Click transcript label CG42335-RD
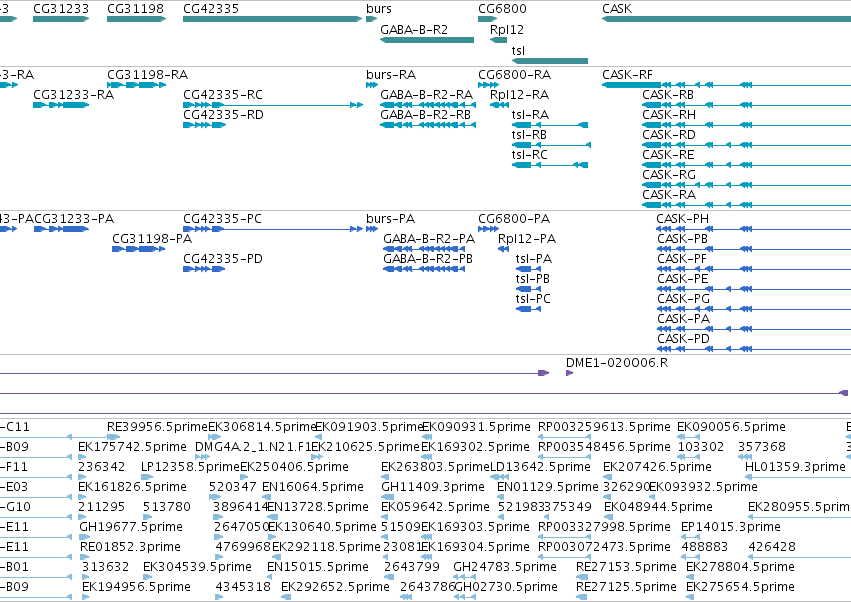 [x=223, y=115]
